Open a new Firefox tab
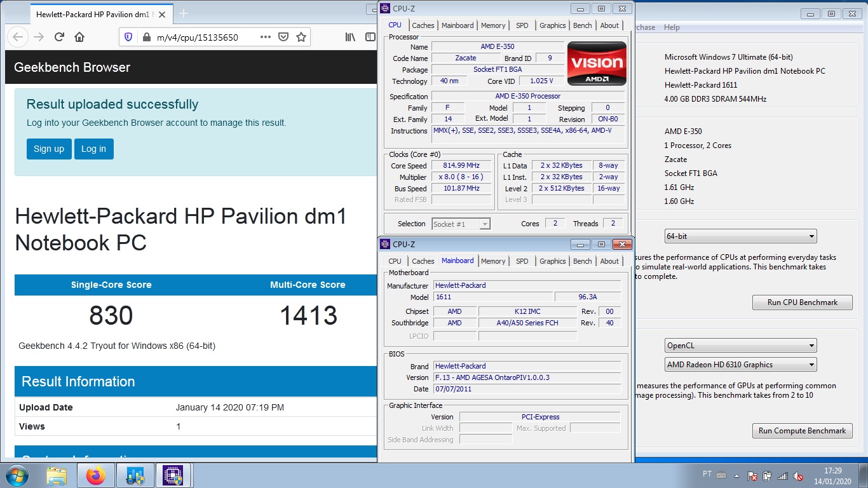The image size is (868, 488). (184, 13)
